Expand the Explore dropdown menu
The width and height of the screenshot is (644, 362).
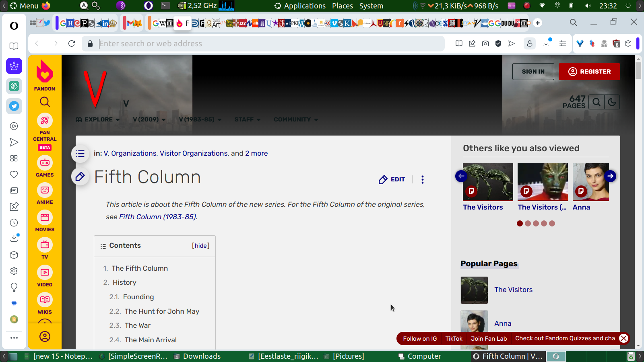coord(98,119)
